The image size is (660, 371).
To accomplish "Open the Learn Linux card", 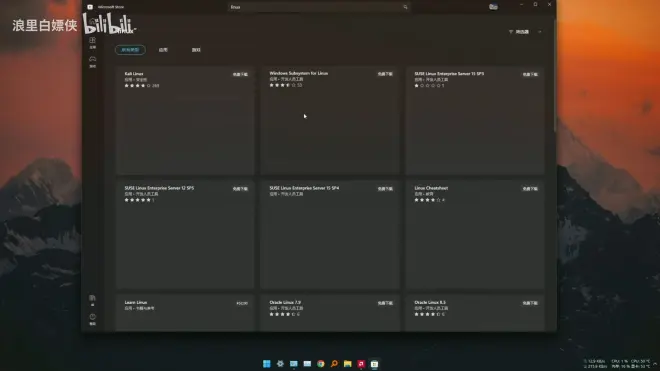I will (x=185, y=313).
